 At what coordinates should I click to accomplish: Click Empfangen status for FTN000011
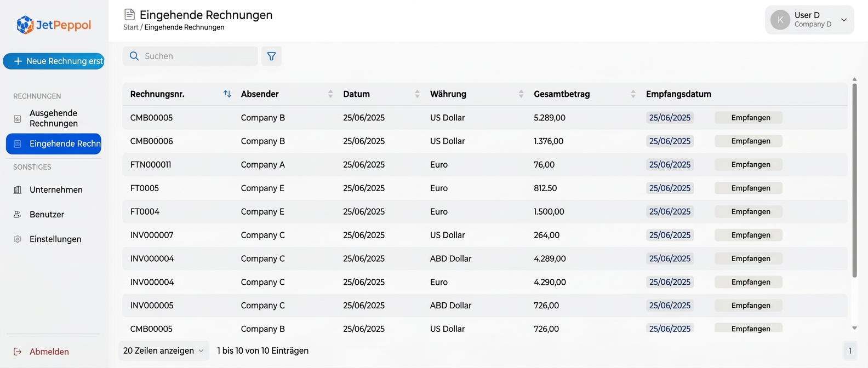pyautogui.click(x=748, y=164)
